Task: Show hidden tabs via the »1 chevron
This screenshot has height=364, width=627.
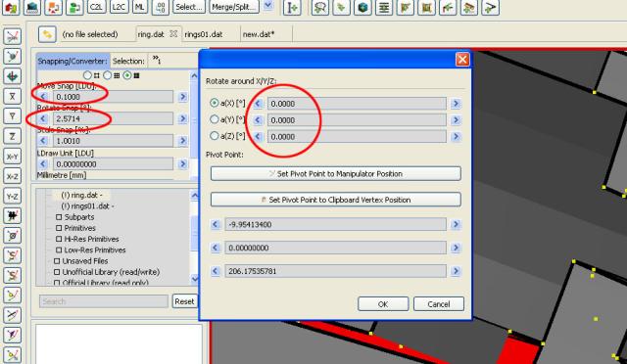Action: point(157,60)
